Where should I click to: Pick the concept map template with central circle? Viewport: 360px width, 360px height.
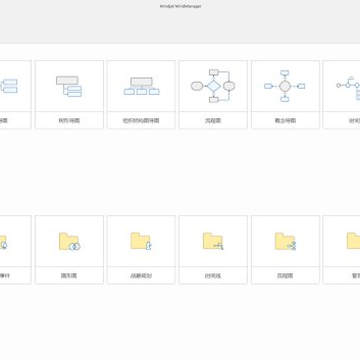285,95
